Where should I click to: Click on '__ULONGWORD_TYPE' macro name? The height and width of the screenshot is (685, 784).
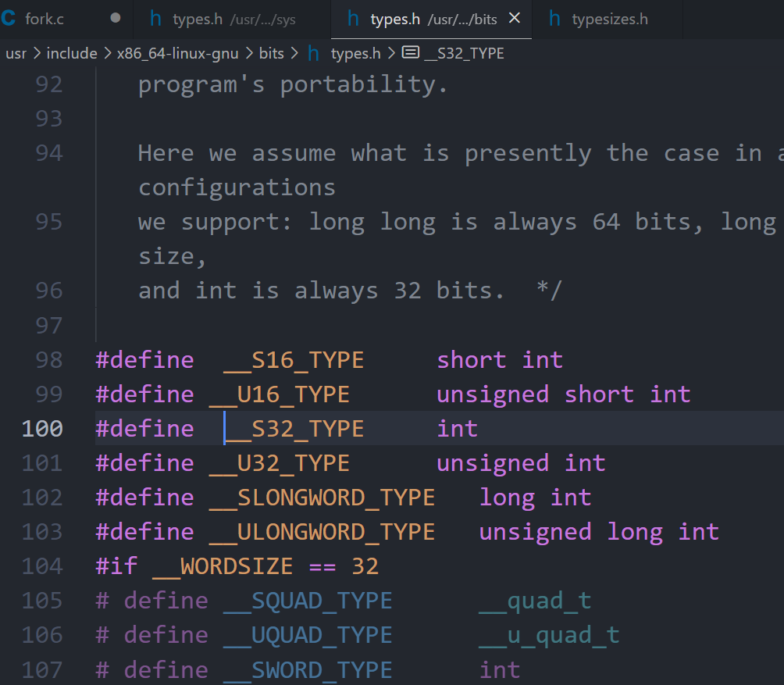pyautogui.click(x=322, y=532)
